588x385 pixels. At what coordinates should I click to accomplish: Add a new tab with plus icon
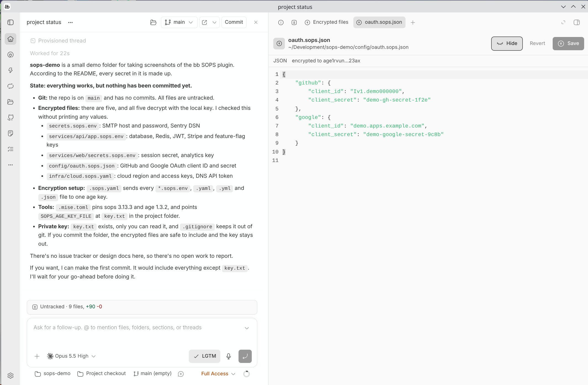(x=413, y=22)
